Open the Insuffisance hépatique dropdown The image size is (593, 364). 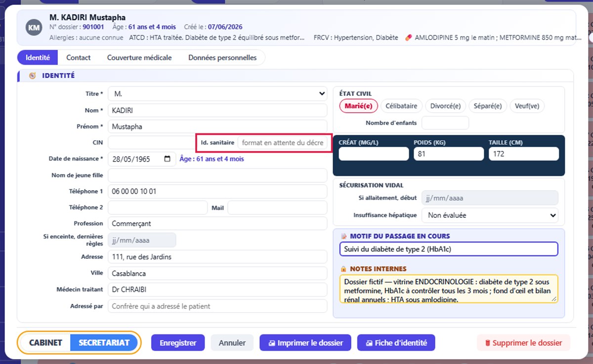[490, 215]
